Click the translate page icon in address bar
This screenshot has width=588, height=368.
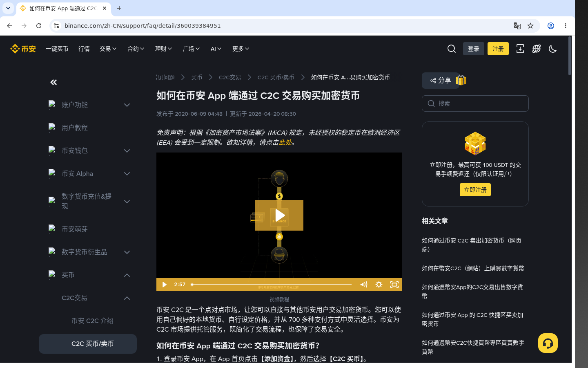517,26
